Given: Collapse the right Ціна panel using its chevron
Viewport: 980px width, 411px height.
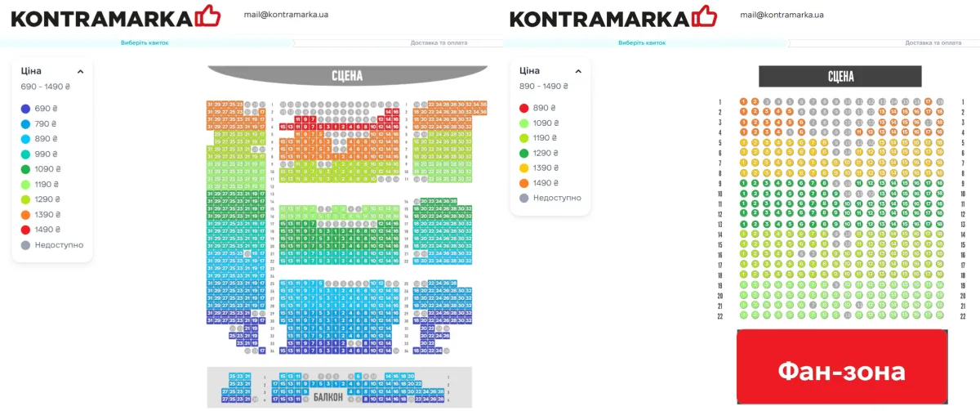Looking at the screenshot, I should (578, 72).
